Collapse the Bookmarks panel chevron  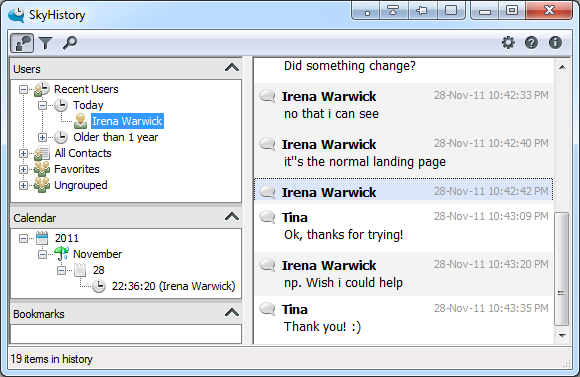click(x=232, y=313)
